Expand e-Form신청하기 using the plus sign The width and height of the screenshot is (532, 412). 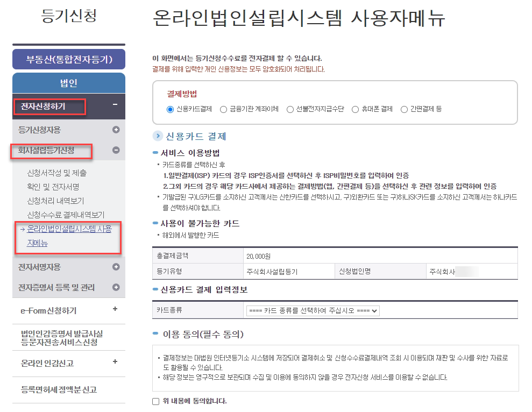point(115,309)
